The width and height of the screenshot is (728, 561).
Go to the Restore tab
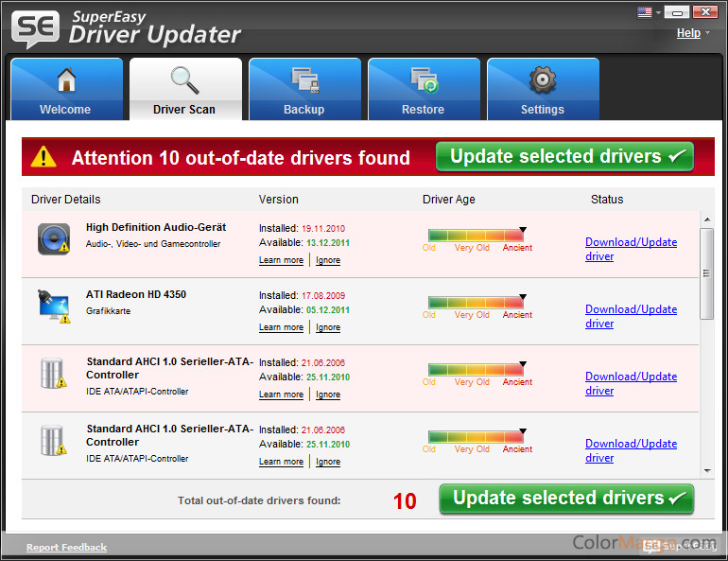pyautogui.click(x=424, y=89)
